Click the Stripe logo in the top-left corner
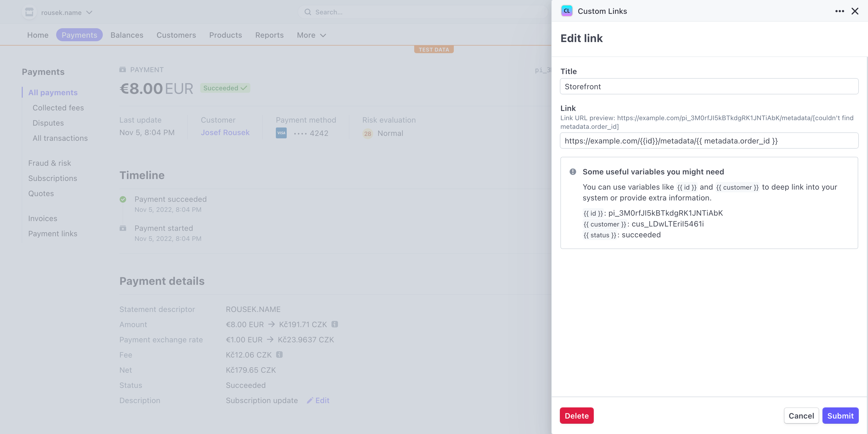Image resolution: width=868 pixels, height=434 pixels. (29, 12)
